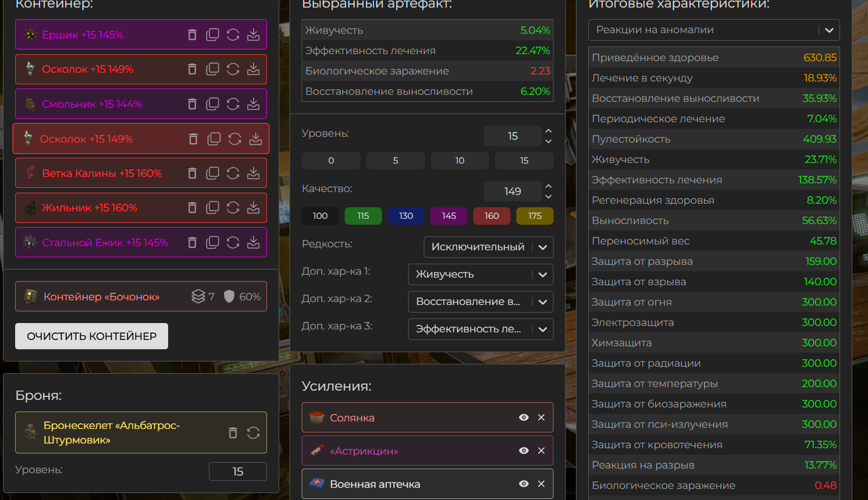Expand the Реакции на аномалии dropdown
This screenshot has width=868, height=500.
pos(714,30)
